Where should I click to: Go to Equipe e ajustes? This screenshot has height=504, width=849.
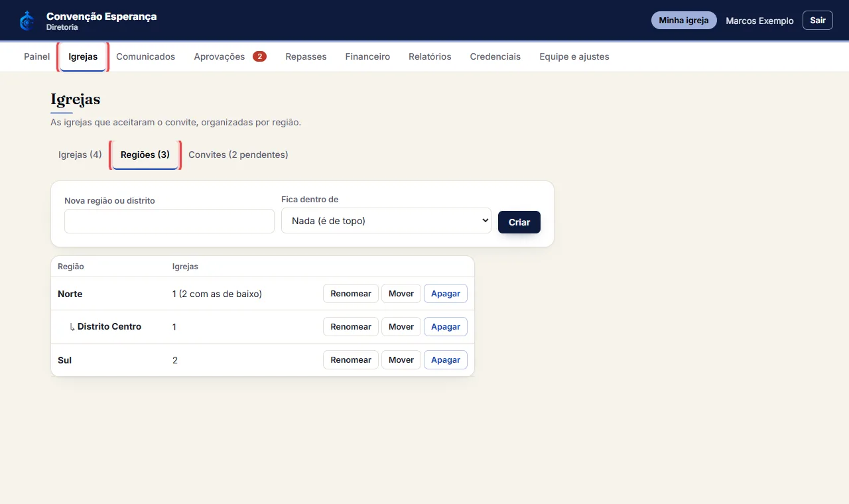pos(574,56)
